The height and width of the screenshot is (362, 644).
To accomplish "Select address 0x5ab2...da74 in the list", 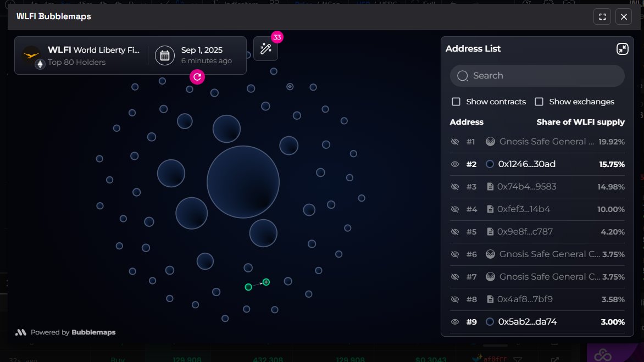I will (528, 322).
